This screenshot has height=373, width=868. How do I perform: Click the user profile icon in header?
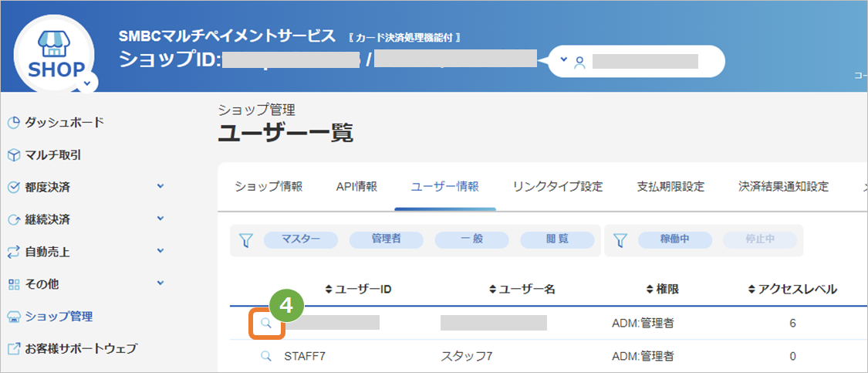tap(579, 62)
